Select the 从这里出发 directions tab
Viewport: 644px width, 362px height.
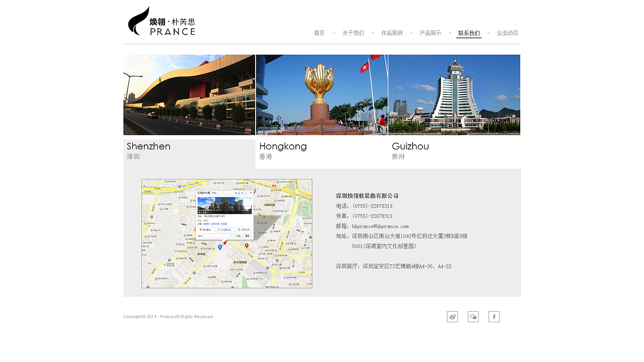(224, 229)
